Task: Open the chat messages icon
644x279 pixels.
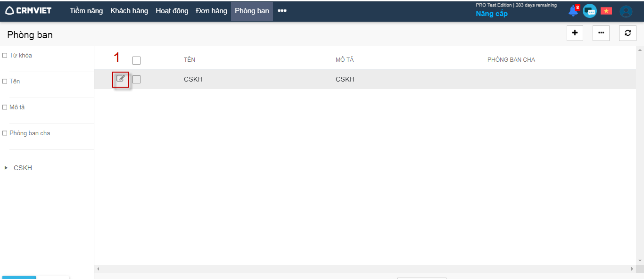Action: pos(589,11)
